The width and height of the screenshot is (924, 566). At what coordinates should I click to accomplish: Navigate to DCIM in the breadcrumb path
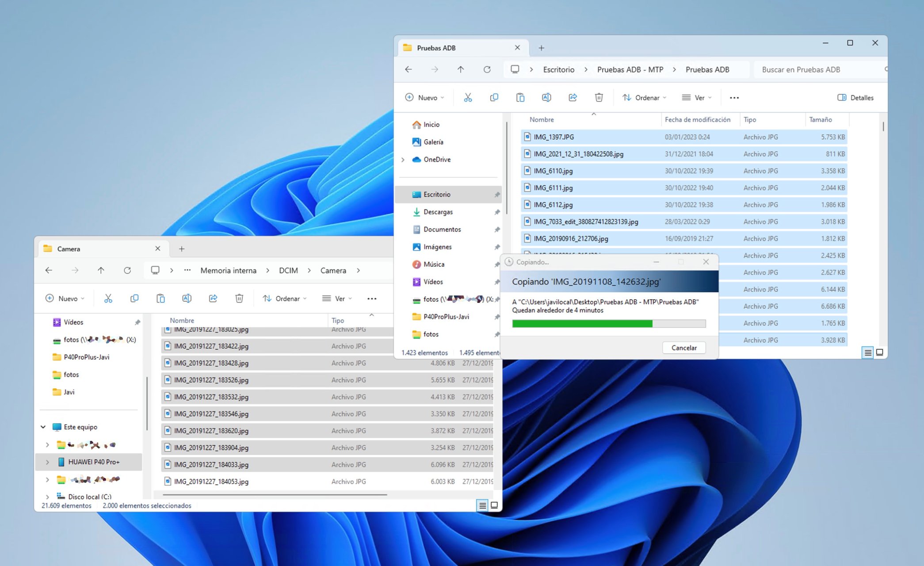288,270
